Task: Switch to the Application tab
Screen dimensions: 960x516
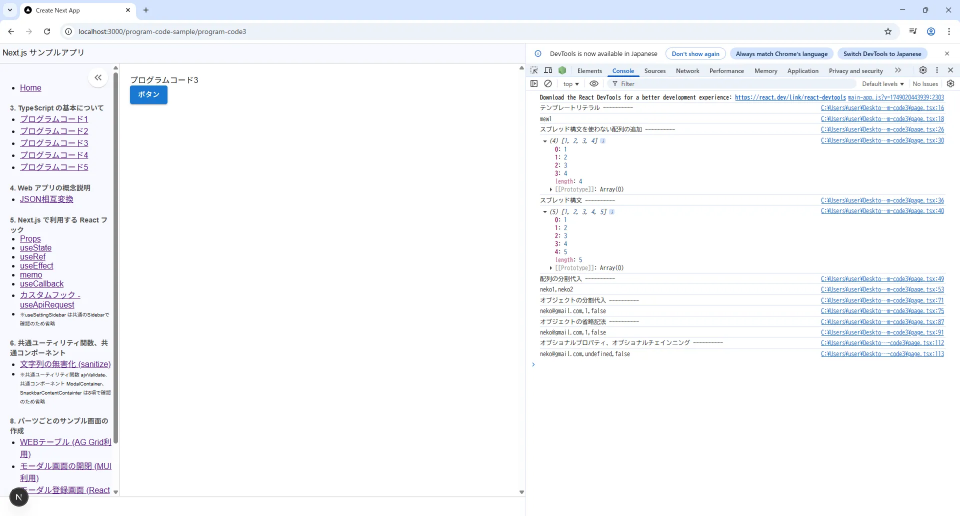Action: 803,71
